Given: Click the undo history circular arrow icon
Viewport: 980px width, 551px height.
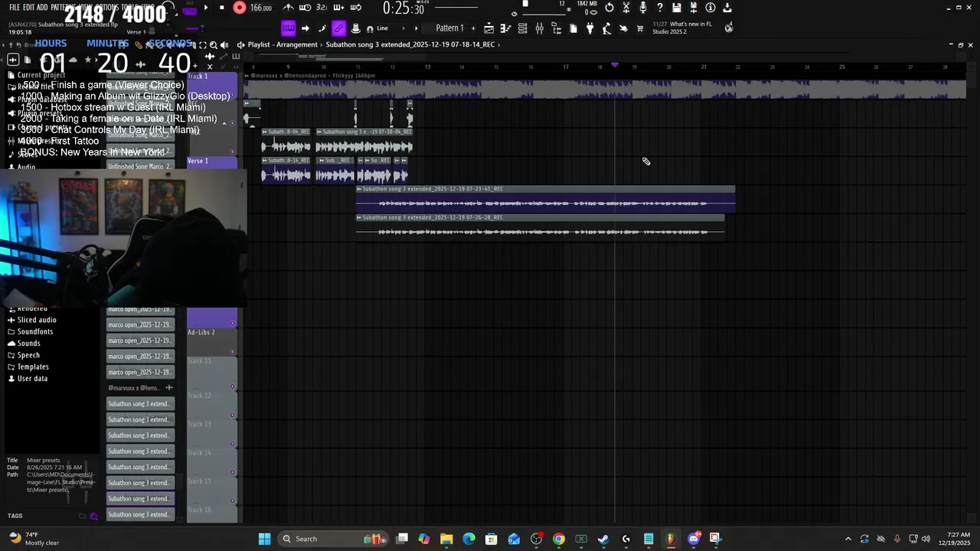Looking at the screenshot, I should pyautogui.click(x=609, y=8).
